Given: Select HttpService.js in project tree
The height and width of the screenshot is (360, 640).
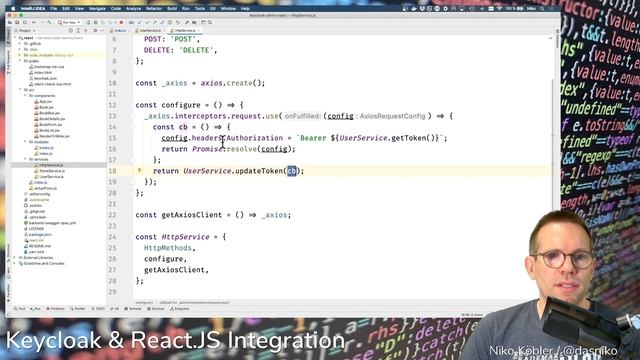Looking at the screenshot, I should pos(51,165).
